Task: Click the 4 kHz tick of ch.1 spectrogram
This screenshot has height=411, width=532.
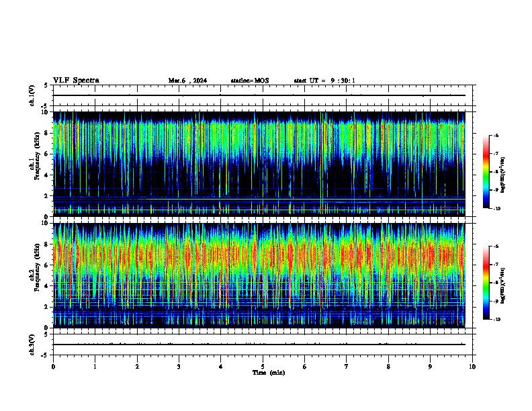Action: coord(46,175)
